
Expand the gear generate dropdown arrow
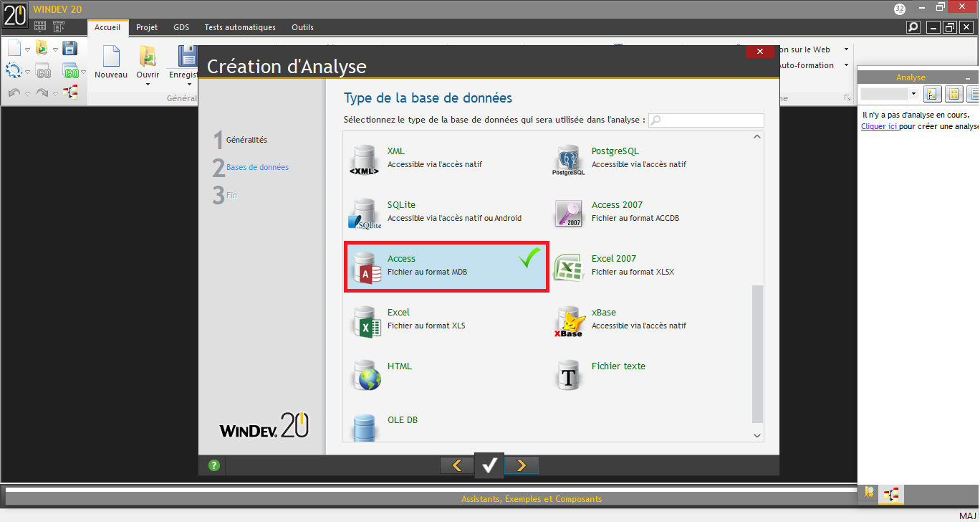27,72
